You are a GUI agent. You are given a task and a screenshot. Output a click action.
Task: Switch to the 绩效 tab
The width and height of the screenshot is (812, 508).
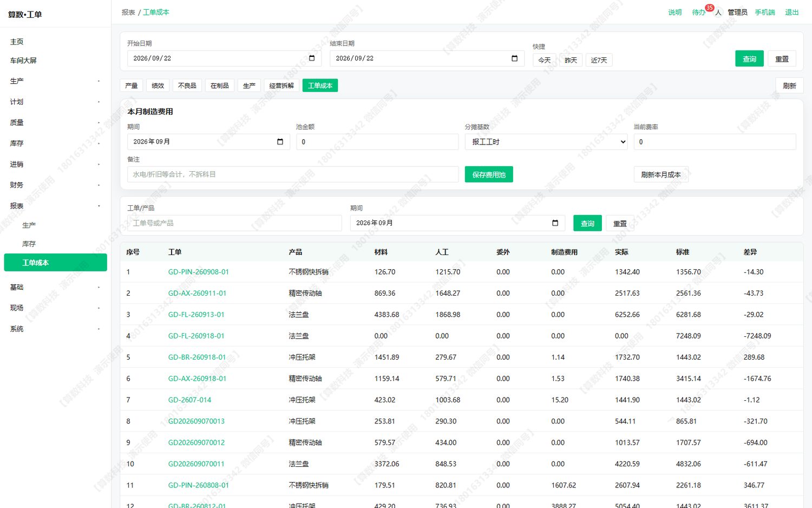158,86
